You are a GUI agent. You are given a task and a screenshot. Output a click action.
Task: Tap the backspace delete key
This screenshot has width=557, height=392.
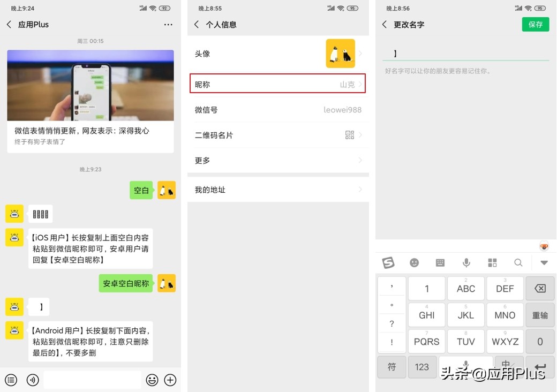pos(540,289)
